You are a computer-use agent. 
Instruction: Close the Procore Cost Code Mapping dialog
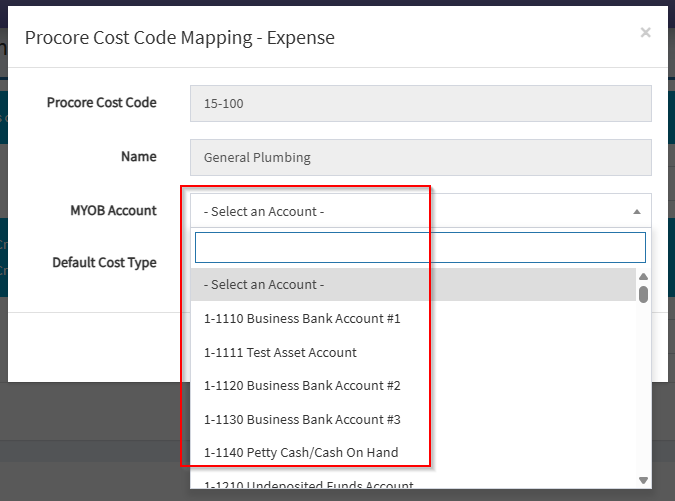click(645, 33)
